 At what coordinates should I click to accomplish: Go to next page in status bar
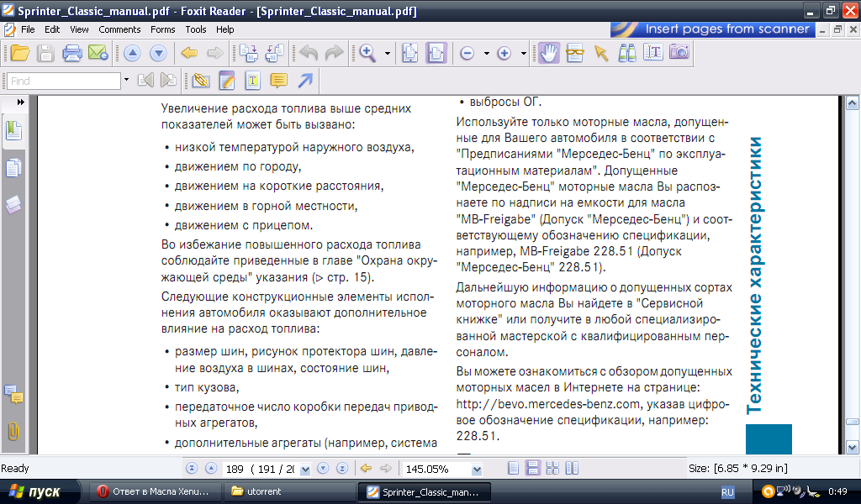[x=323, y=469]
